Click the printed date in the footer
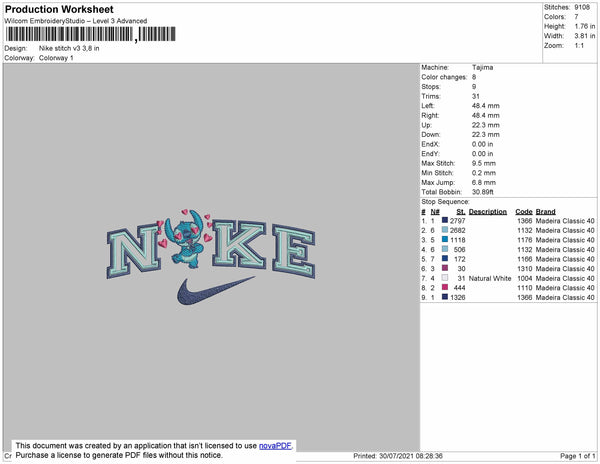Viewport: 600px width, 464px height. point(407,456)
